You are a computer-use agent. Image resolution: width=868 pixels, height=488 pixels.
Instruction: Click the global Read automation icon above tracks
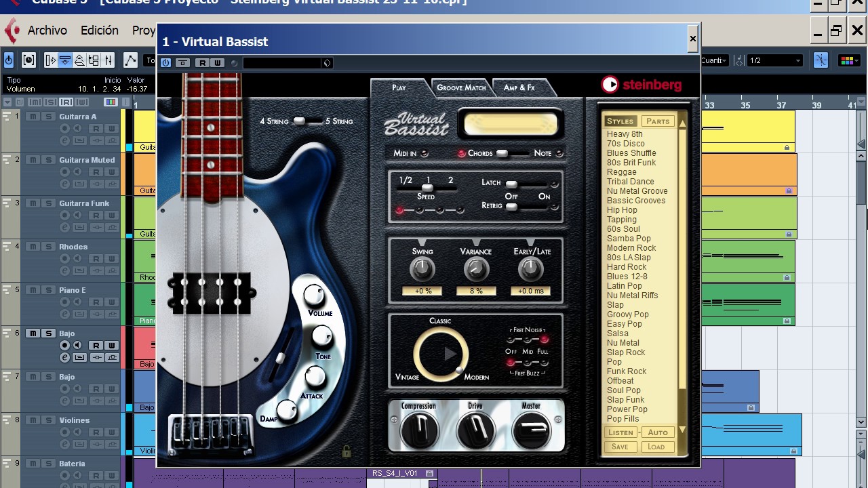pos(66,102)
